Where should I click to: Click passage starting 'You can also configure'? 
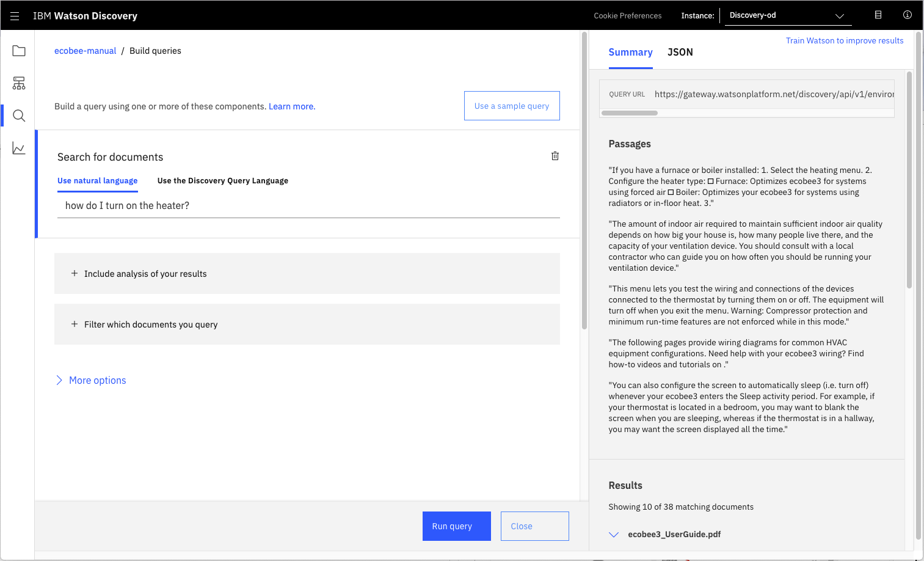click(x=741, y=407)
